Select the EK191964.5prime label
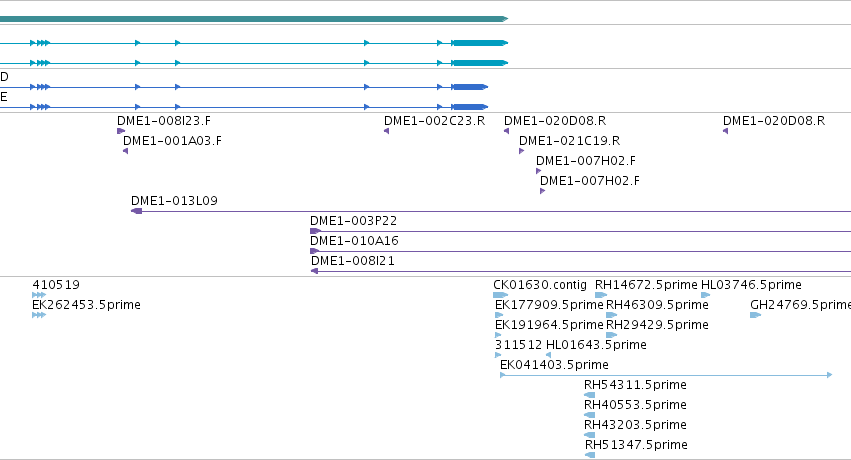The width and height of the screenshot is (851, 460). tap(549, 325)
